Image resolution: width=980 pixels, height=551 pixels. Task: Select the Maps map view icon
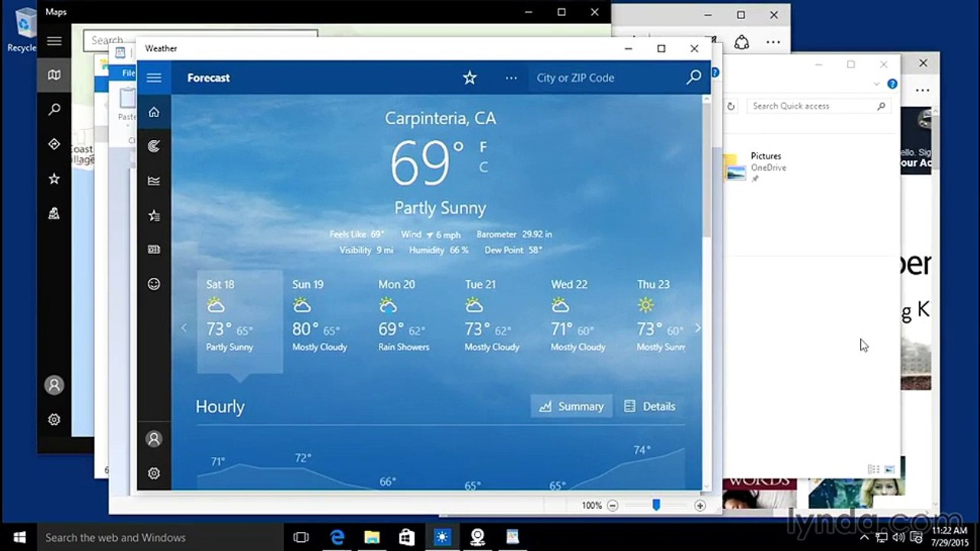click(54, 75)
